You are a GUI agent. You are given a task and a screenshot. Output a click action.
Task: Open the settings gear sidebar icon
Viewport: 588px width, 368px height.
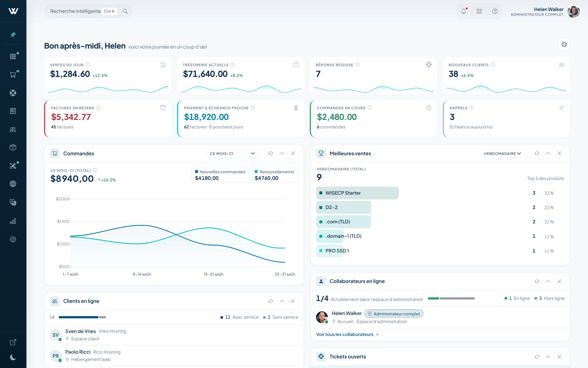(x=13, y=239)
